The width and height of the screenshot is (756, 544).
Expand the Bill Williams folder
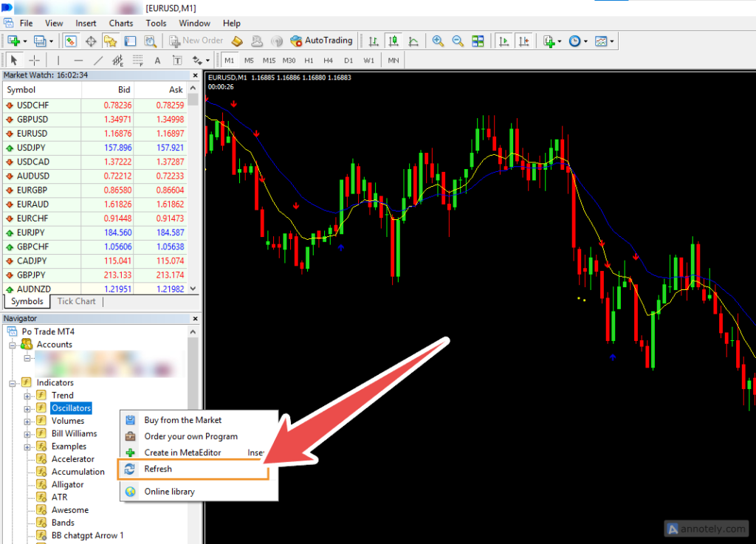[27, 434]
